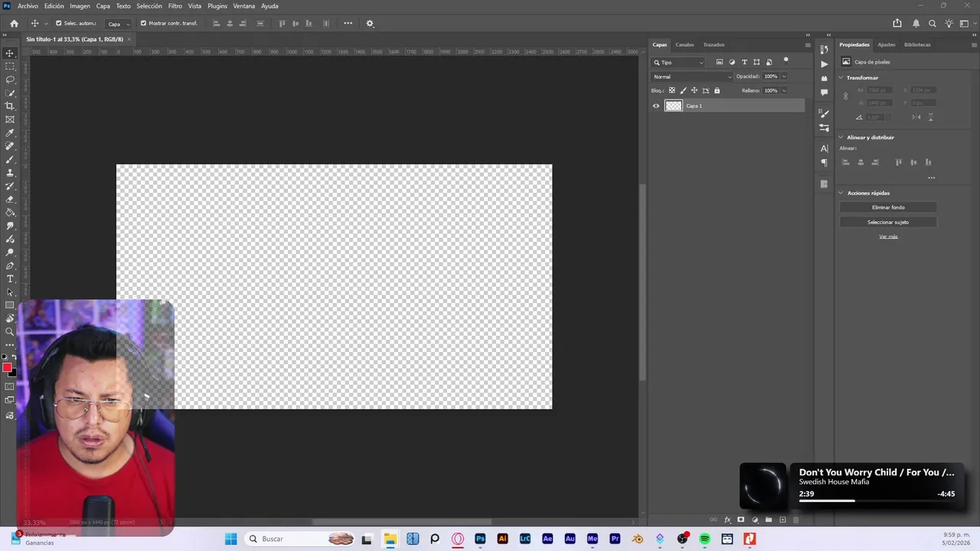The width and height of the screenshot is (980, 551).
Task: Toggle the layer filter on/off switch
Action: coord(786,60)
